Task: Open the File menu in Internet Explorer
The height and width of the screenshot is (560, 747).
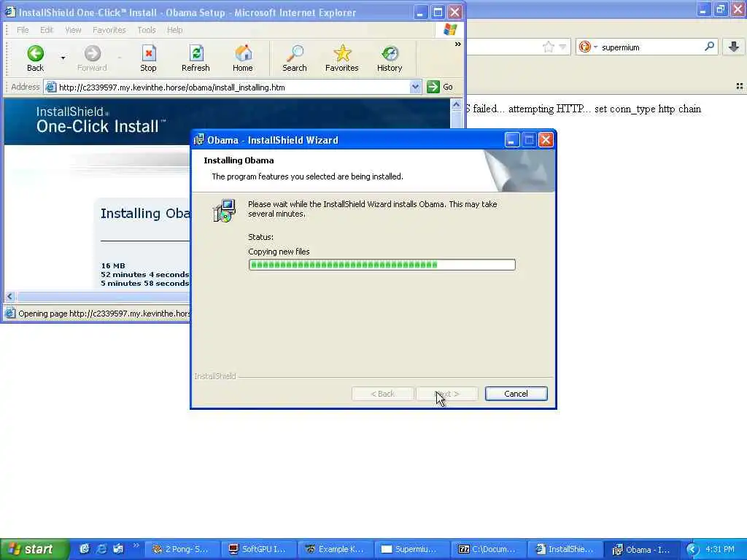Action: coord(23,30)
